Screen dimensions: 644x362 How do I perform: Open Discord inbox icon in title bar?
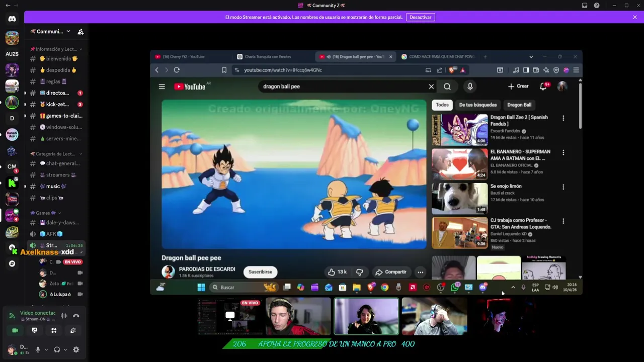point(585,6)
